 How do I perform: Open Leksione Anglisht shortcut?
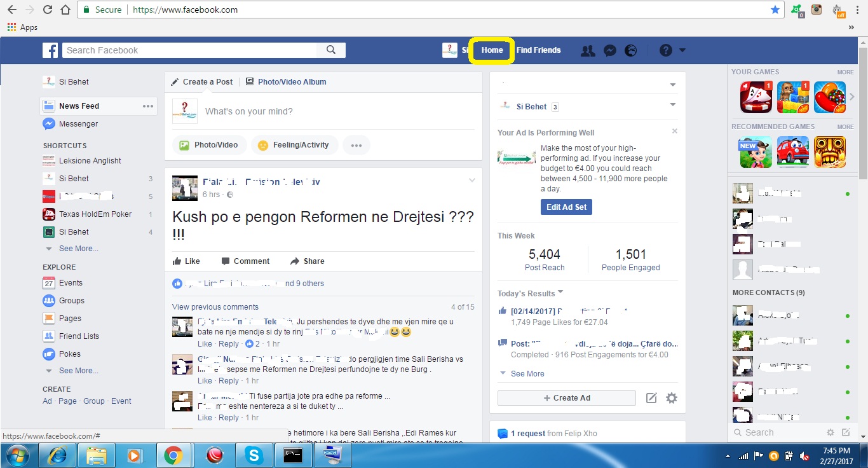(x=90, y=161)
